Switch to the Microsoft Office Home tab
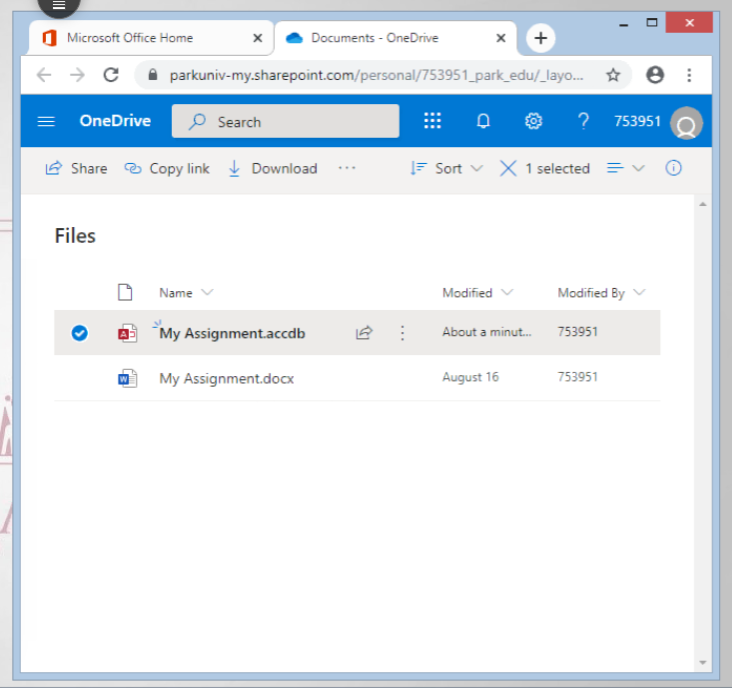 [x=150, y=38]
